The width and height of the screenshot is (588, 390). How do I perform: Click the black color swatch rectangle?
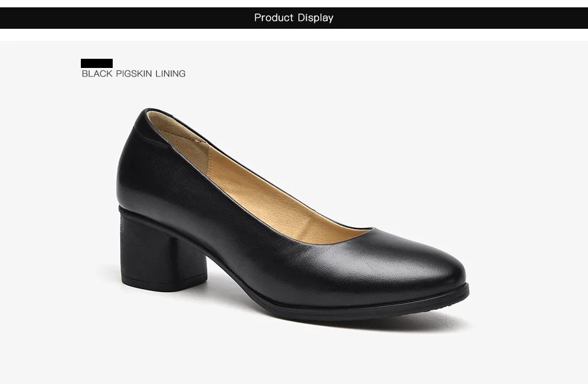[x=97, y=64]
